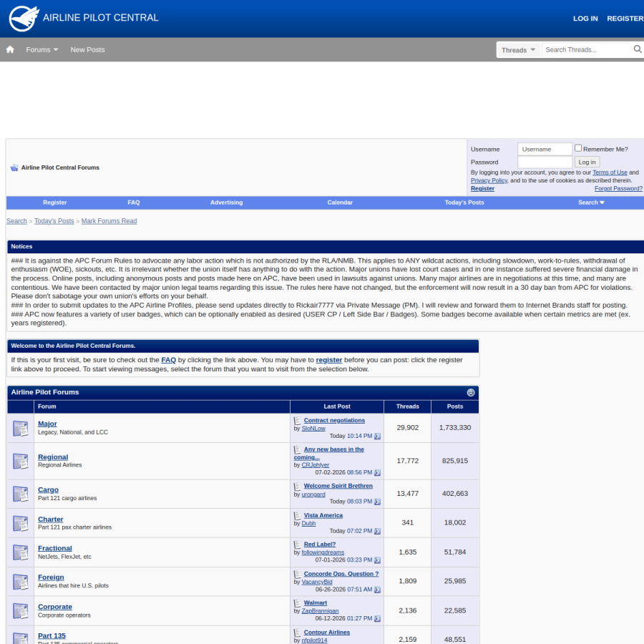Go to last post arrow for Regional forum
Screen dimensions: 644x644
[x=377, y=473]
